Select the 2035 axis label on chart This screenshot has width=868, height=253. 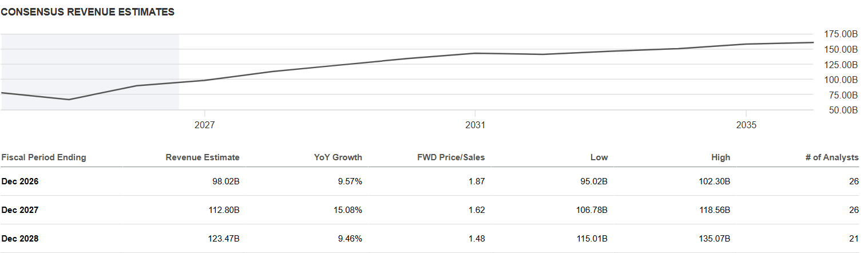coord(746,125)
